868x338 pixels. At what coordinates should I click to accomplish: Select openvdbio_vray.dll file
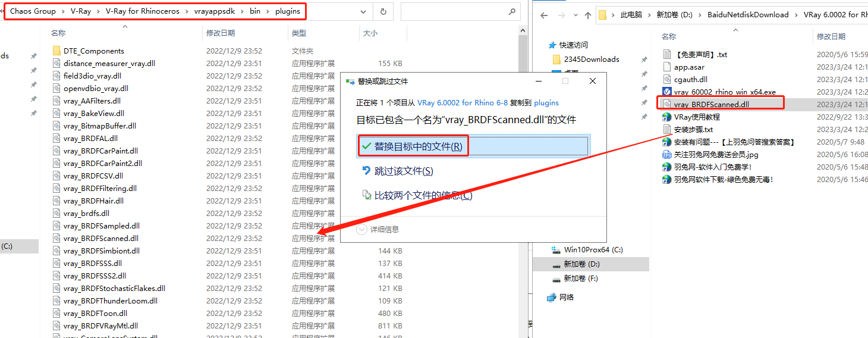[96, 89]
